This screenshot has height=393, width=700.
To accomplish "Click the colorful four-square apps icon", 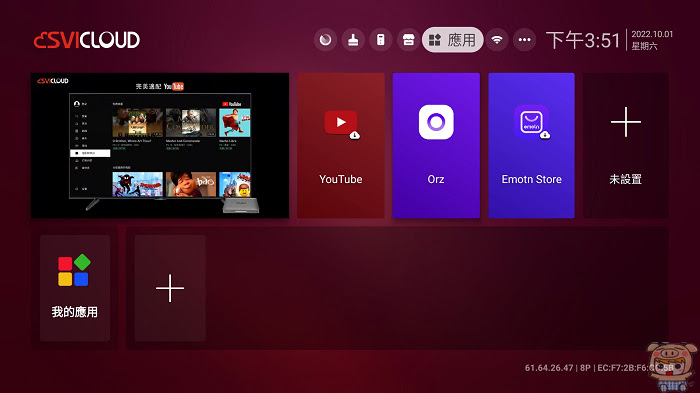I will pyautogui.click(x=74, y=270).
